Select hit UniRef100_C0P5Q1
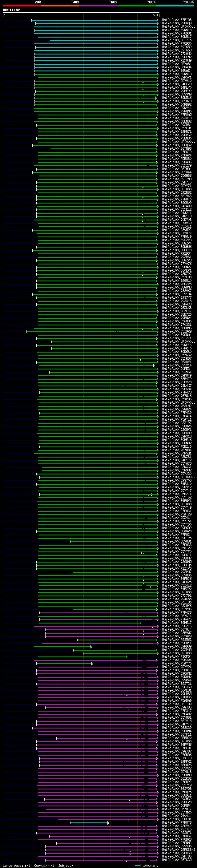 click(x=177, y=453)
